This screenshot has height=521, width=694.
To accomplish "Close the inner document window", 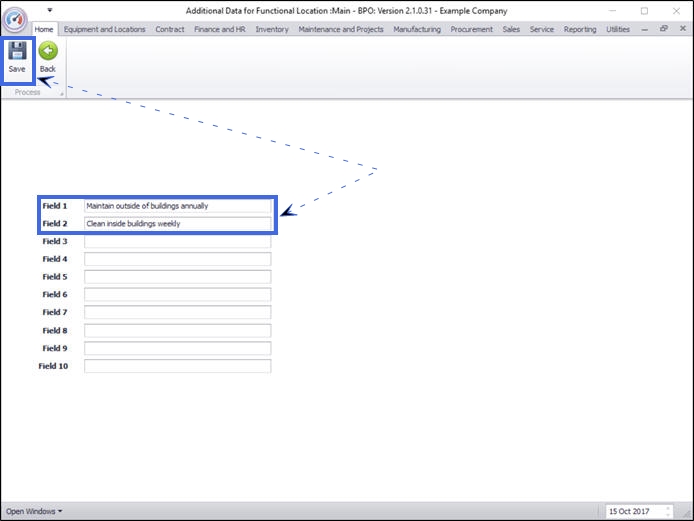I will [682, 28].
